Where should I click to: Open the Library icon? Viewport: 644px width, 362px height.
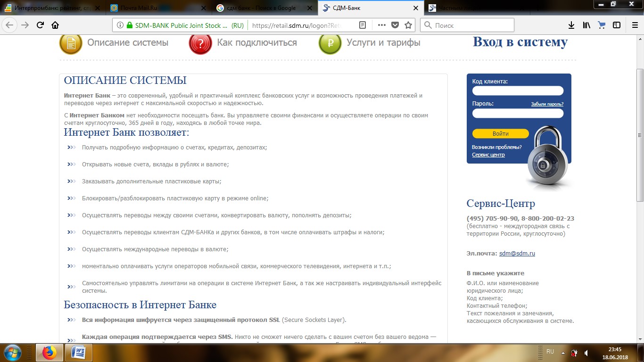586,25
